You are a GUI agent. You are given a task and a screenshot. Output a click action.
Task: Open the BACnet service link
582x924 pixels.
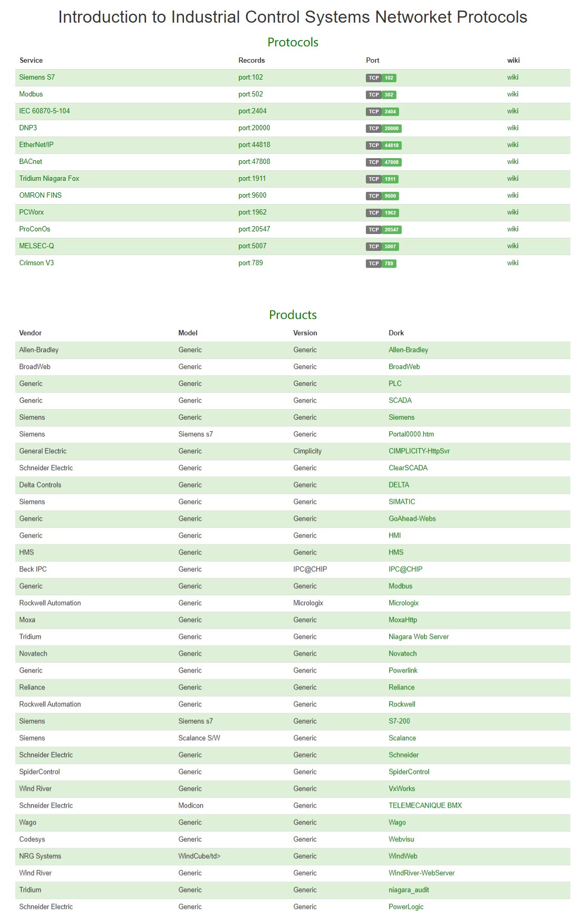click(x=31, y=162)
